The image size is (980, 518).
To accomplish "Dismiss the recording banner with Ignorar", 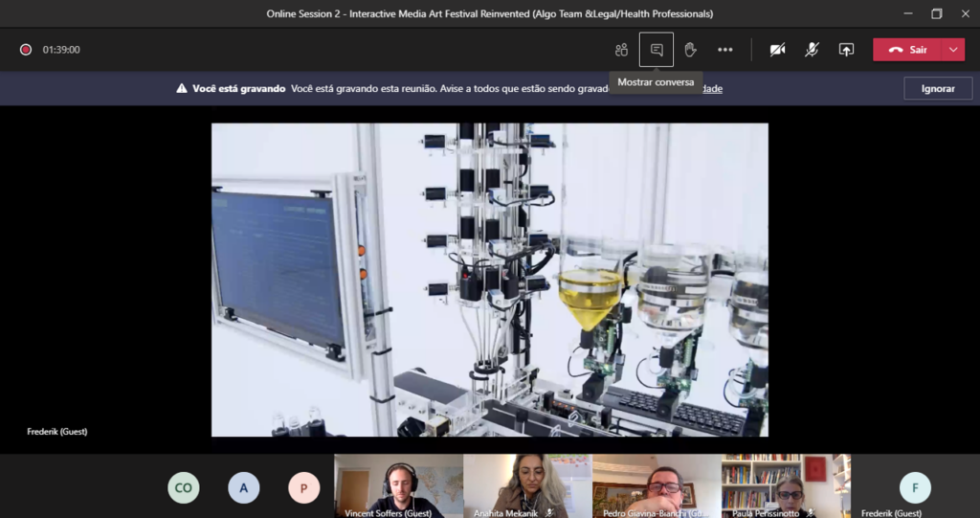I will click(x=938, y=88).
